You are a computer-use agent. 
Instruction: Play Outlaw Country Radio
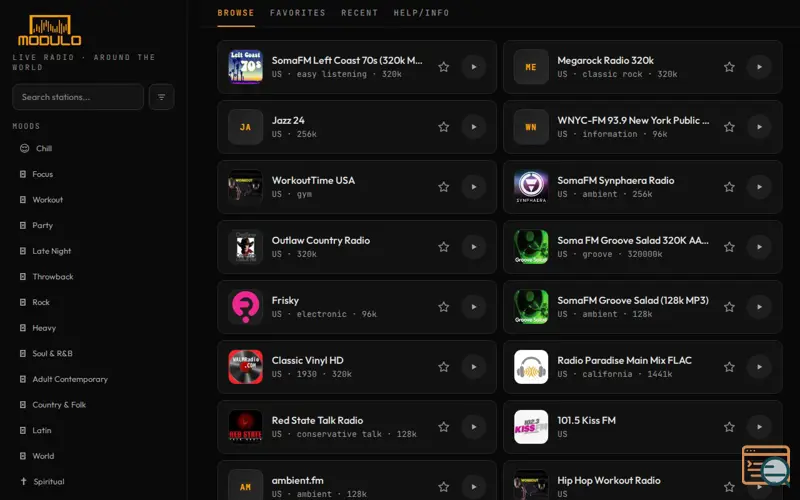click(x=474, y=247)
